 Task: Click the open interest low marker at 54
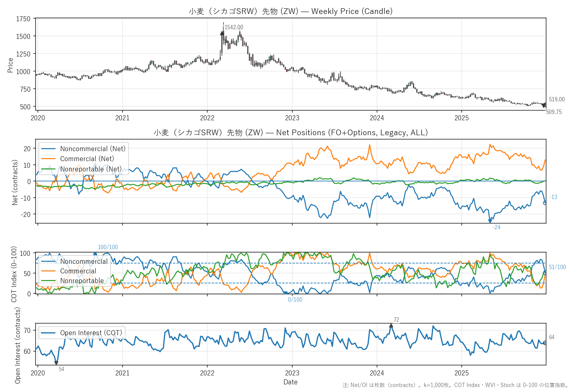click(56, 363)
